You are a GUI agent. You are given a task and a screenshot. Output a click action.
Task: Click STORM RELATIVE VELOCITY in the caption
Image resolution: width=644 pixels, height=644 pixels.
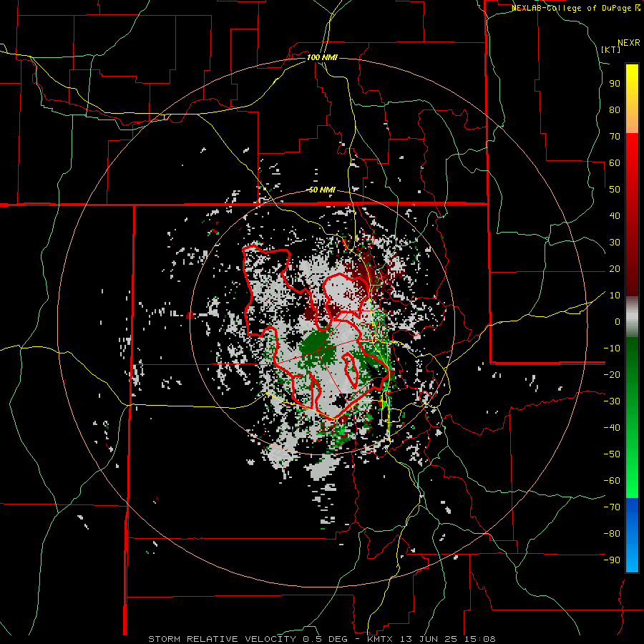[222, 639]
